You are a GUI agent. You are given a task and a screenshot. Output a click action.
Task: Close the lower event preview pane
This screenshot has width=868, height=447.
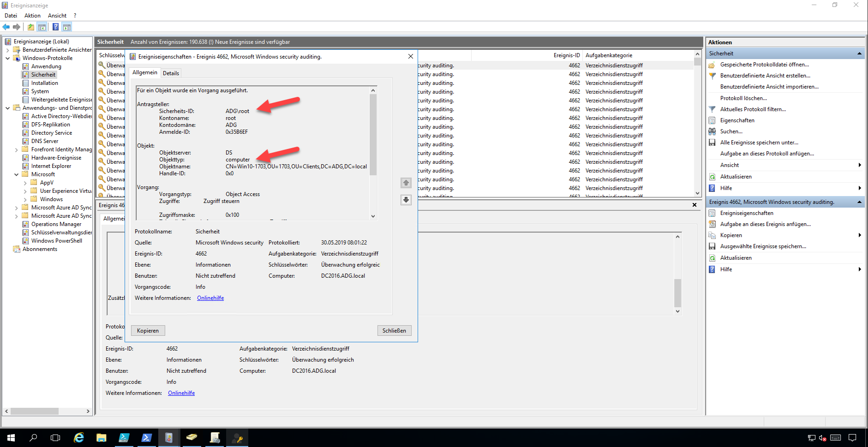pos(694,205)
